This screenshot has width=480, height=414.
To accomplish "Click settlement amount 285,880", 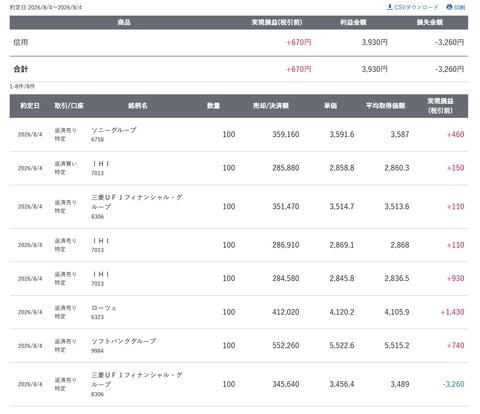I will pos(286,168).
